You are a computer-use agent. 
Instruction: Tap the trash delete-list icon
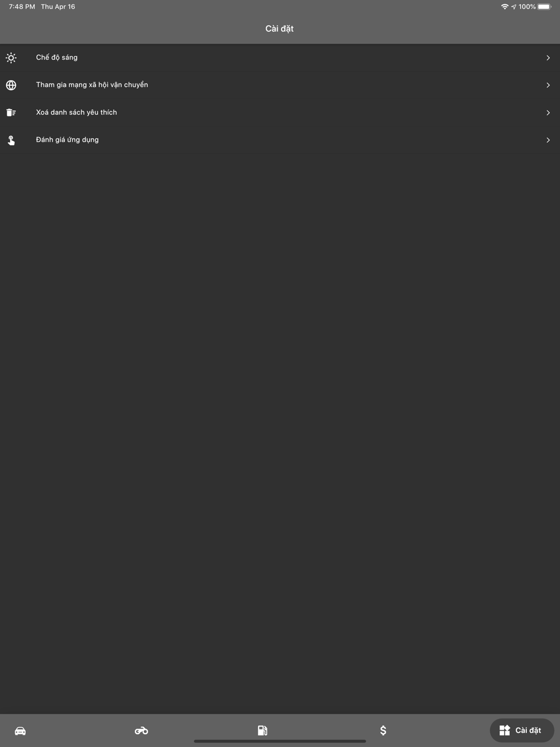tap(11, 113)
